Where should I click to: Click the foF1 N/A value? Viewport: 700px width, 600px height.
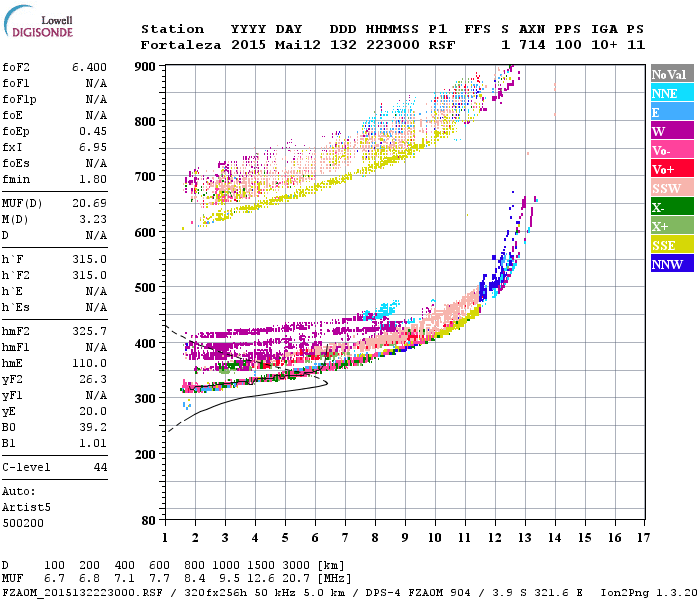point(96,83)
